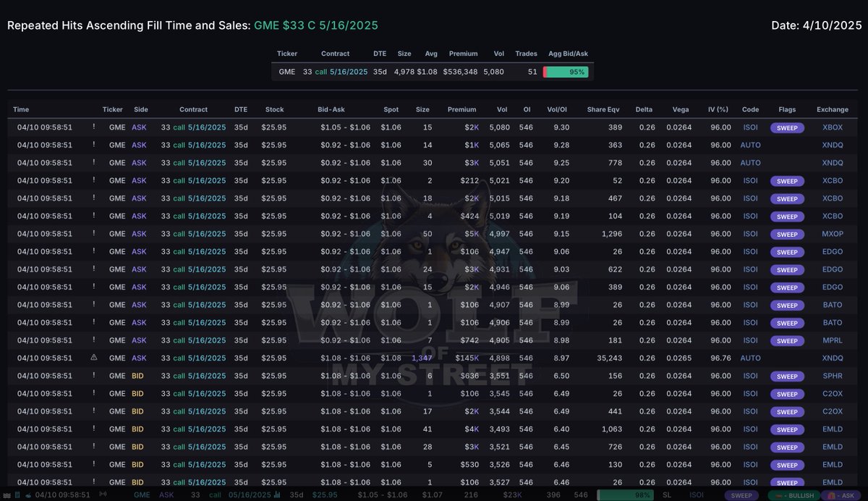Sort table by the Delta column header
This screenshot has height=501, width=868.
pyautogui.click(x=644, y=109)
